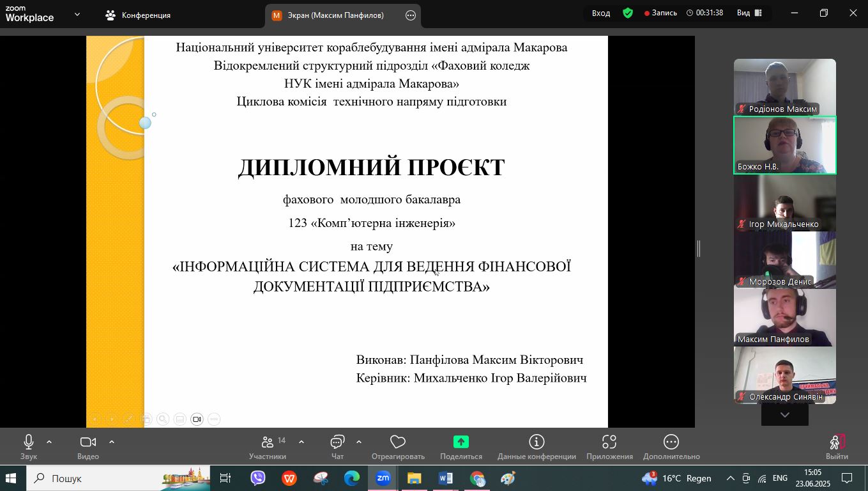Open the Дополнительно more options icon
This screenshot has height=491, width=868.
click(x=671, y=442)
